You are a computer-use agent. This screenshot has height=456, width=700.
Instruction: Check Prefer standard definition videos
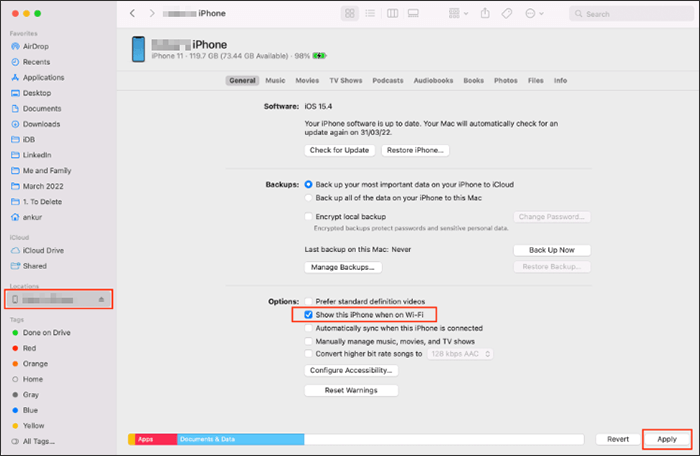[308, 301]
